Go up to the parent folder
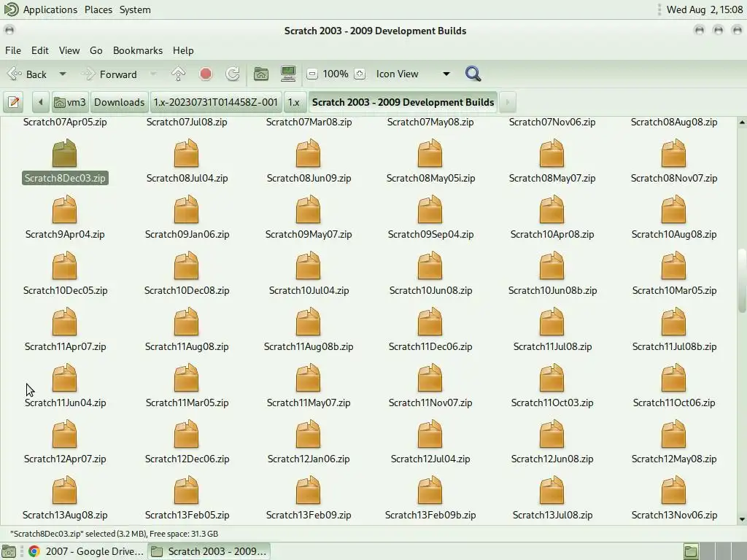Screen dimensions: 747x560 click(179, 74)
